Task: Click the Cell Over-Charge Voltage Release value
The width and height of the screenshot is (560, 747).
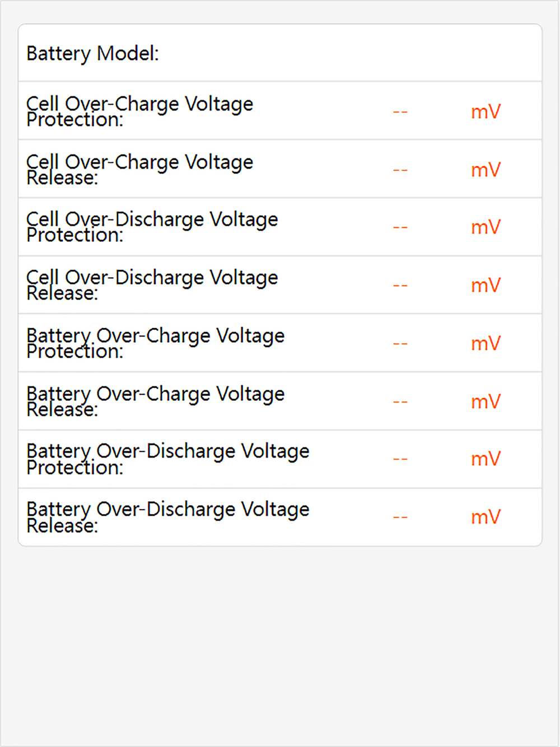Action: 400,170
